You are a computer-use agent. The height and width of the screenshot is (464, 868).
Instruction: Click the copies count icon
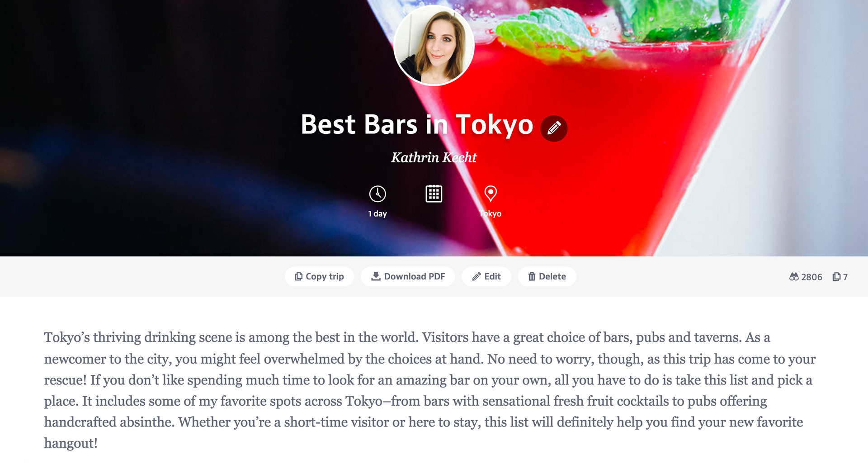click(836, 277)
